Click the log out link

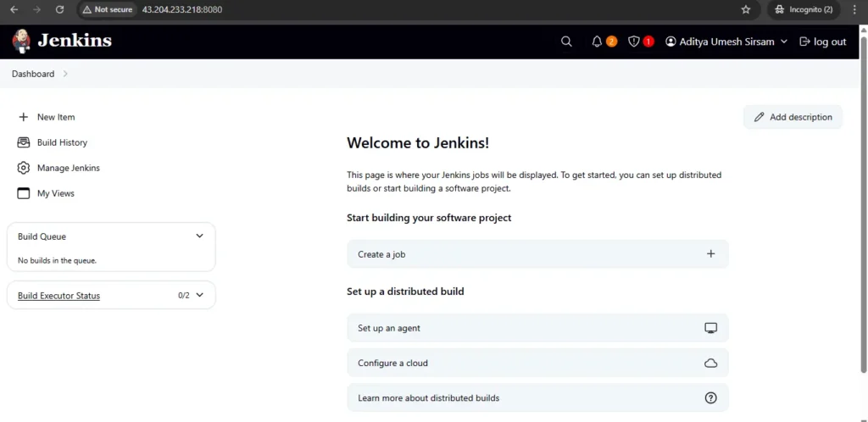[822, 42]
